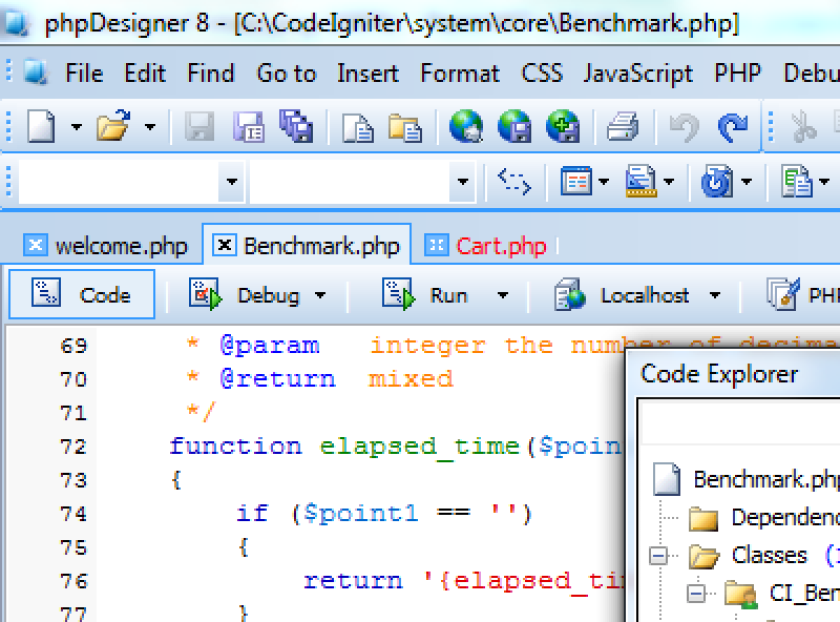Open the JavaScript menu
The height and width of the screenshot is (622, 840).
click(x=638, y=73)
